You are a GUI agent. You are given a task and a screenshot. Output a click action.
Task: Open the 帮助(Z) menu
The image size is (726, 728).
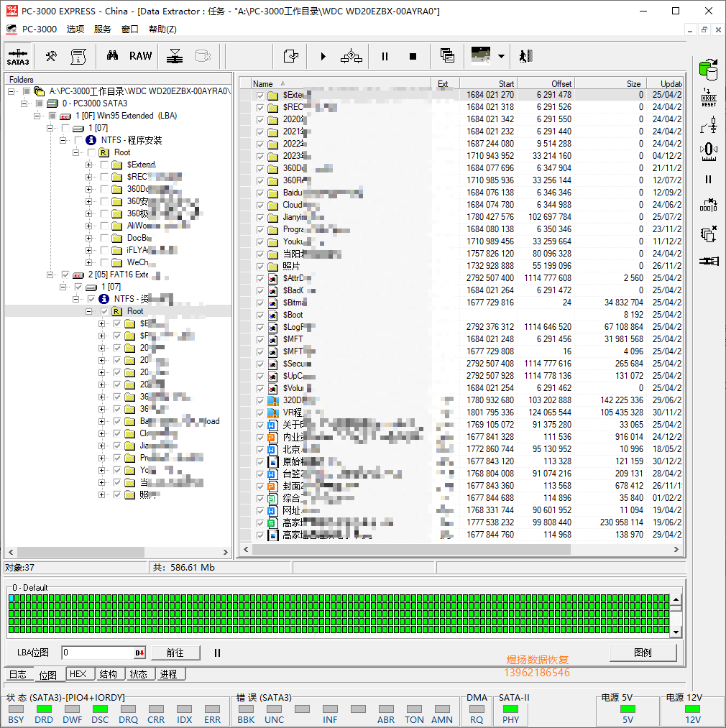(x=162, y=29)
